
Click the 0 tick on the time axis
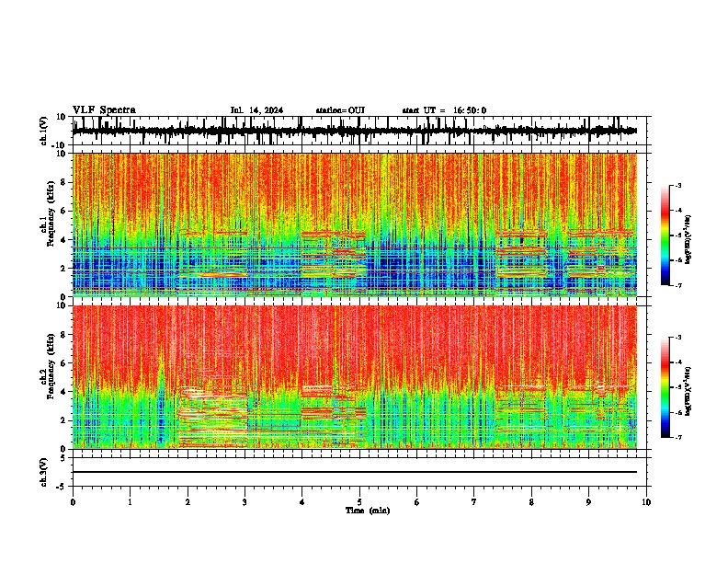coord(73,502)
